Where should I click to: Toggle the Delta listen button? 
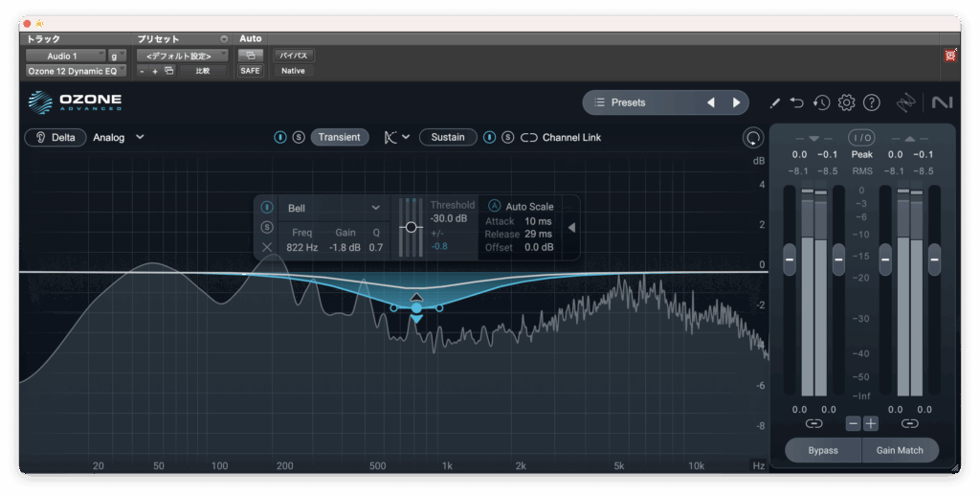(x=55, y=137)
